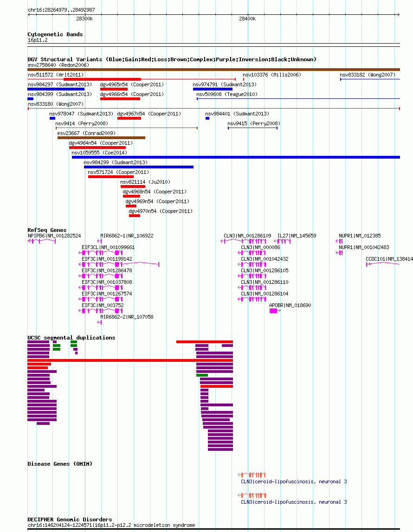Open variant nsv511572 (Arlt2011)
This screenshot has width=413, height=532.
point(56,75)
